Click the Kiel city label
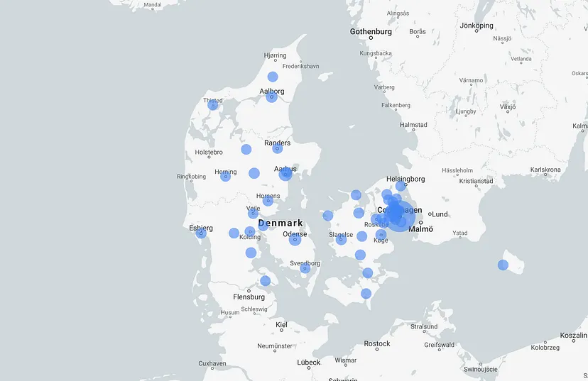Viewport: 588px width, 381px height. [x=281, y=324]
